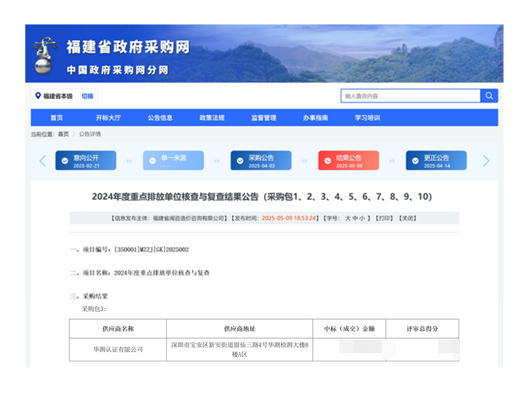Click the publish time 2025-05-09 18:53:24
Screen dimensions: 532x399
point(289,218)
